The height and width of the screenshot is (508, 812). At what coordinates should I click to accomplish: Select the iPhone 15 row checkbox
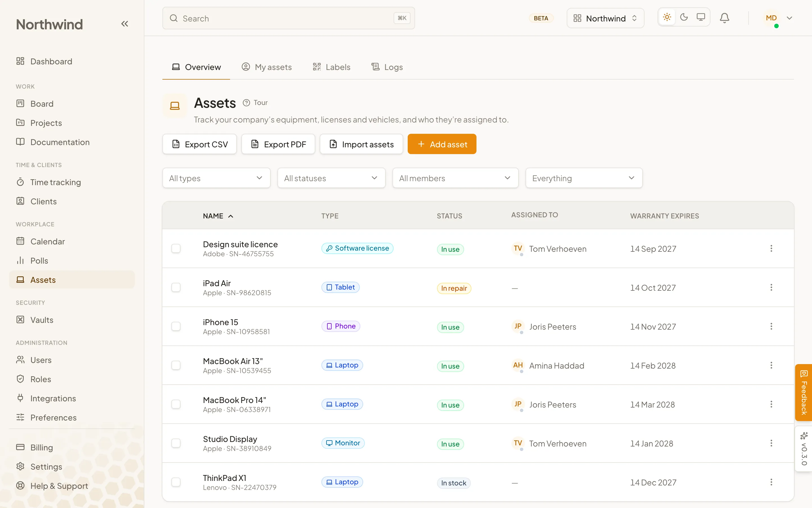(176, 326)
